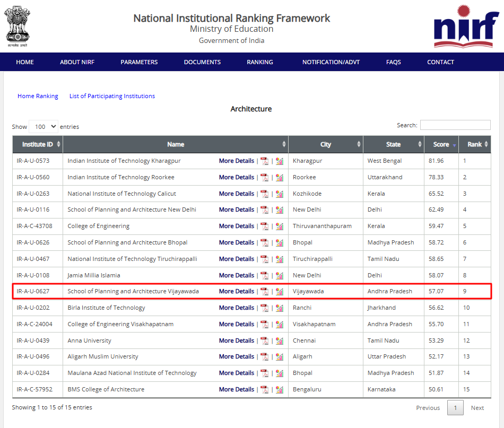Select the Showing 1 to 15 entries text
The width and height of the screenshot is (504, 428).
click(52, 407)
